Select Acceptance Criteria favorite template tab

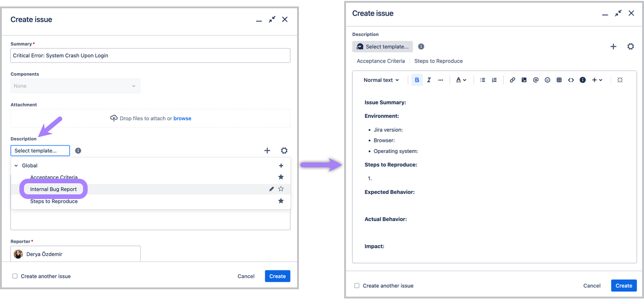[x=381, y=61]
